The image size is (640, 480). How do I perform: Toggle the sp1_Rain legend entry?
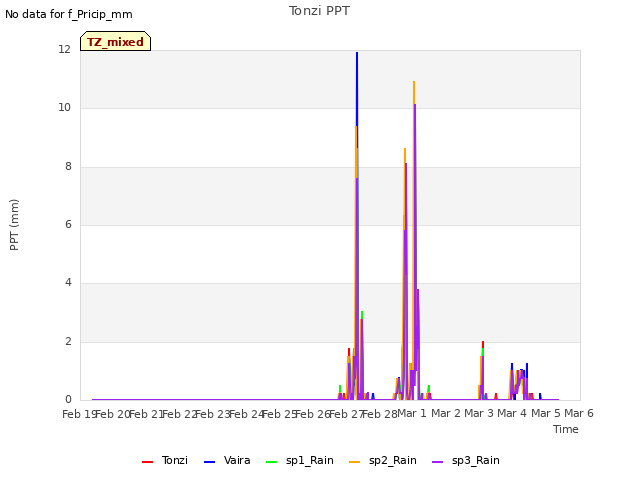(x=300, y=461)
